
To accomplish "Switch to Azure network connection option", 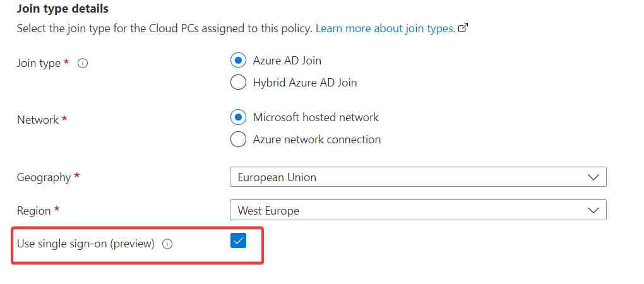I will [238, 139].
